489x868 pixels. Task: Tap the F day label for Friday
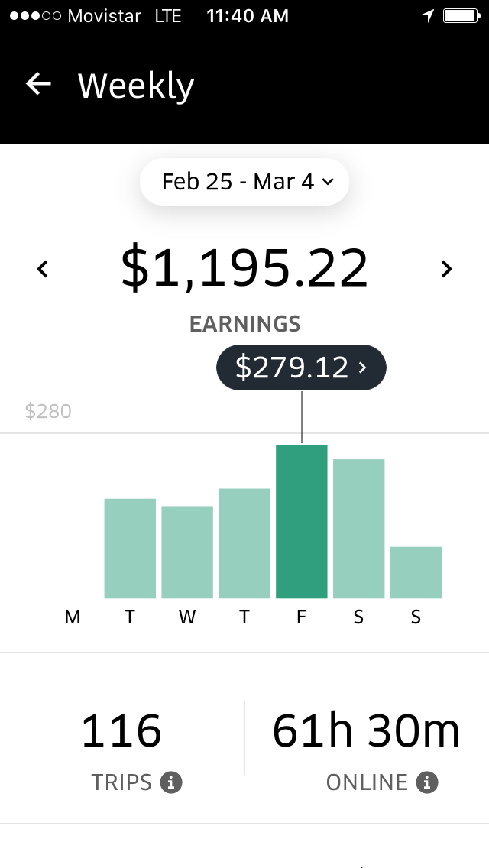pos(302,617)
